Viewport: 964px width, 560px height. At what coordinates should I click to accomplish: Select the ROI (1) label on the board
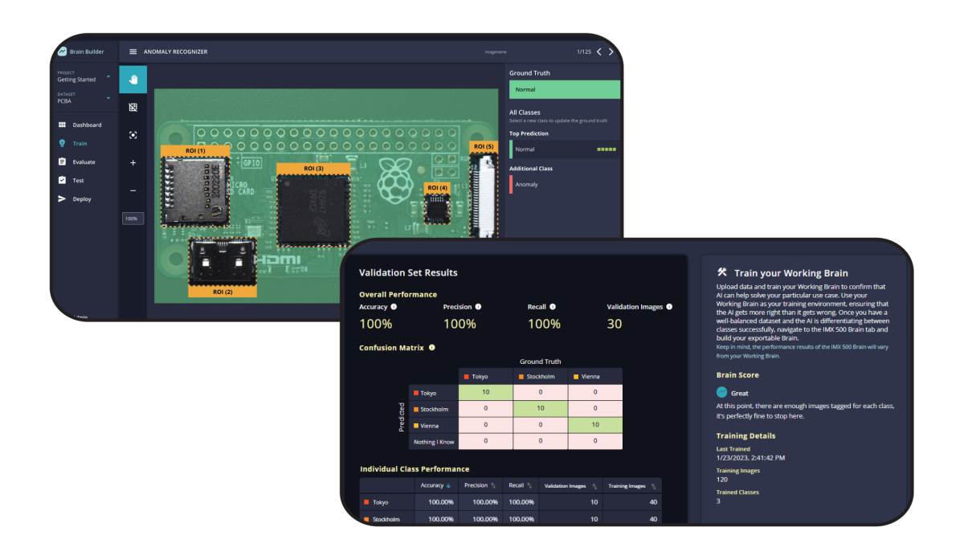[x=195, y=150]
